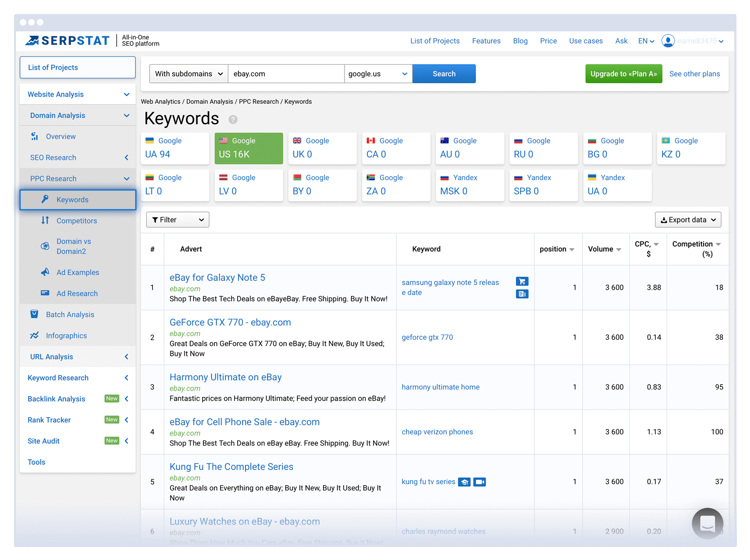Click shopping cart icon beside samsung galaxy keyword
This screenshot has width=750, height=560.
522,281
